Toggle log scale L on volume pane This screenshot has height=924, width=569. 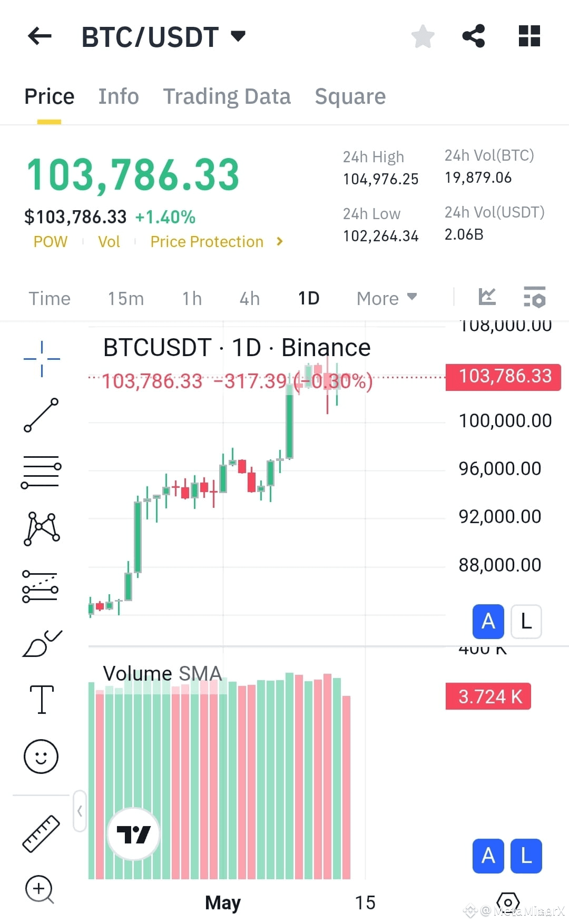pyautogui.click(x=526, y=856)
